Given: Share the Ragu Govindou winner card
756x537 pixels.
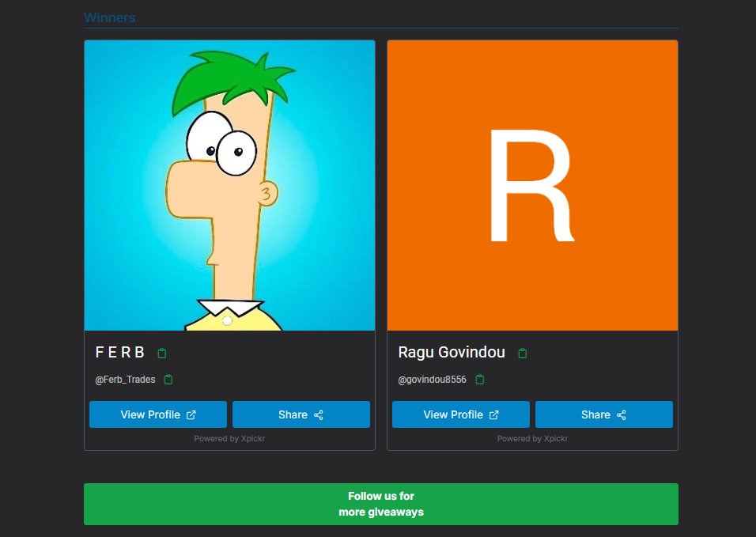Looking at the screenshot, I should coord(603,414).
